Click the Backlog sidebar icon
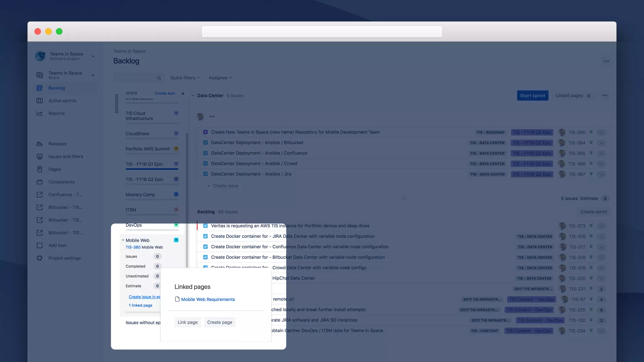Screen dimensions: 644x362 tap(40, 88)
